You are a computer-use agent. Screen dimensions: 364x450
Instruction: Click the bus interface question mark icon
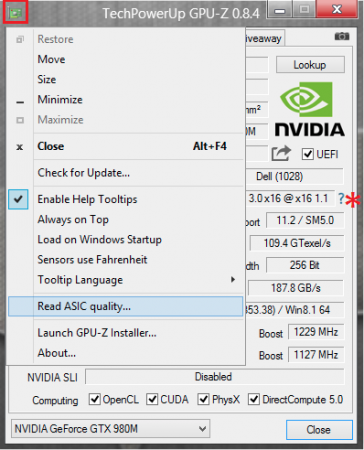(341, 199)
